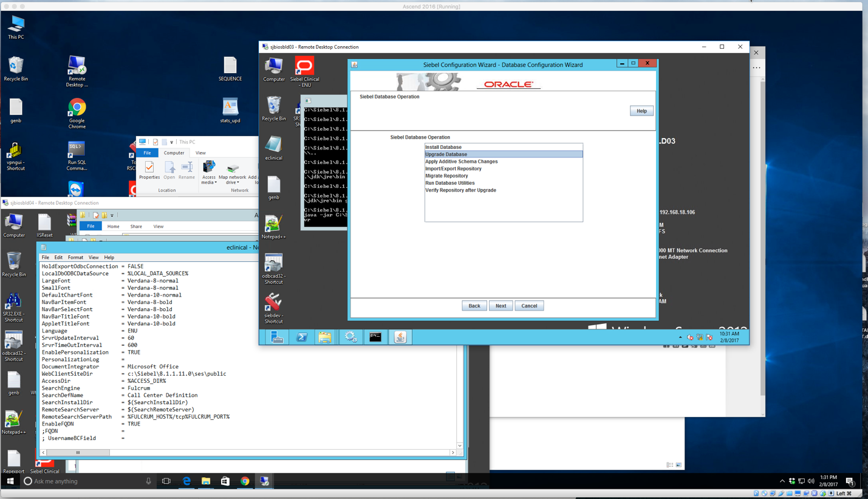
Task: Open host Action Center notifications icon
Action: click(x=850, y=481)
